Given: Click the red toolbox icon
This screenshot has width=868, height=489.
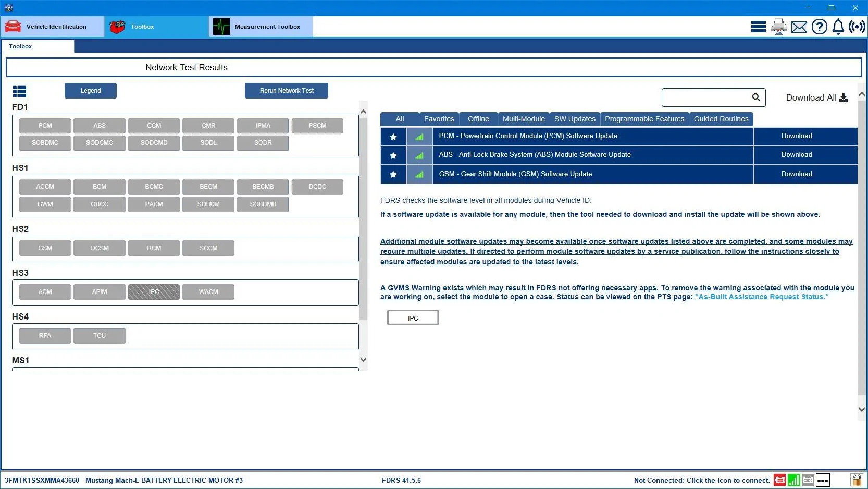Looking at the screenshot, I should (x=117, y=27).
